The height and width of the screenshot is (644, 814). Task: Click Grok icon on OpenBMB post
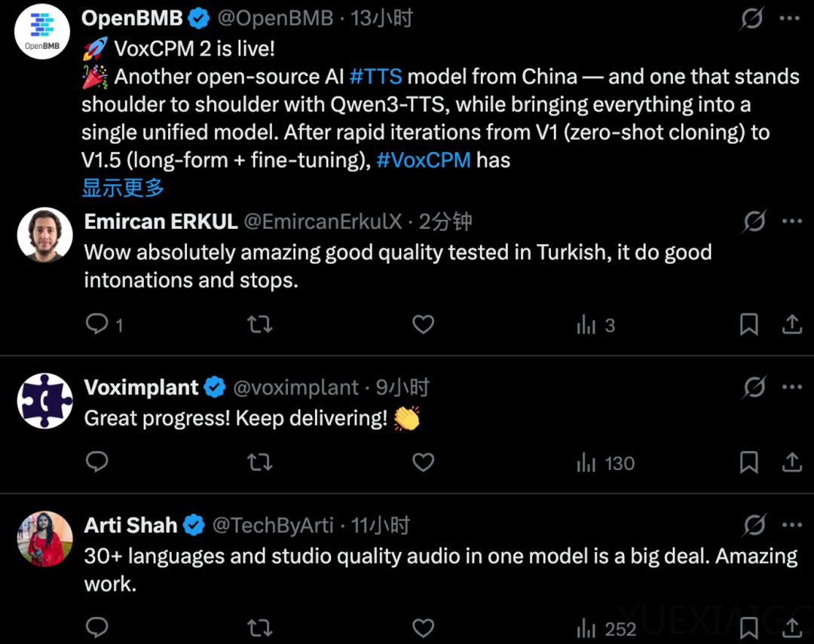(x=751, y=18)
